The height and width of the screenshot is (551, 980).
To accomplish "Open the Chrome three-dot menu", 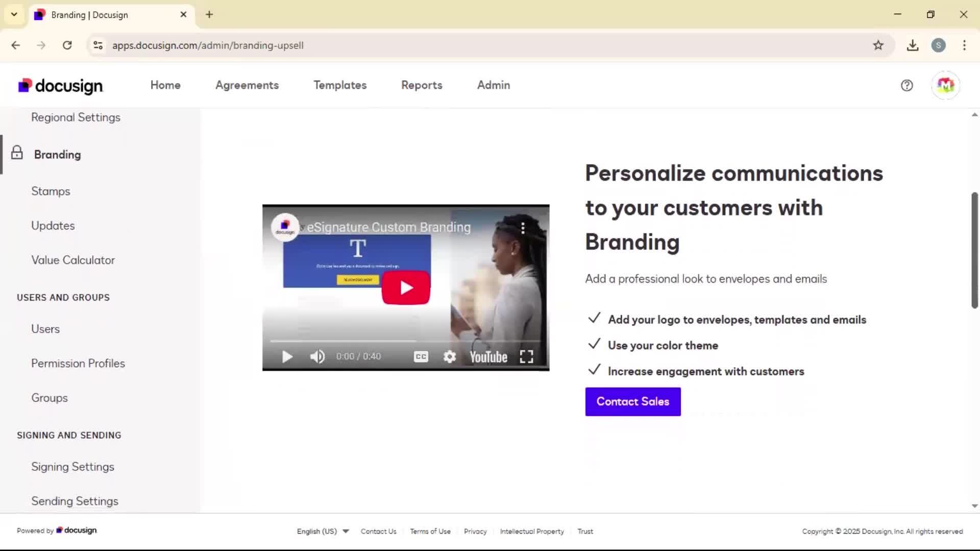I will click(964, 45).
